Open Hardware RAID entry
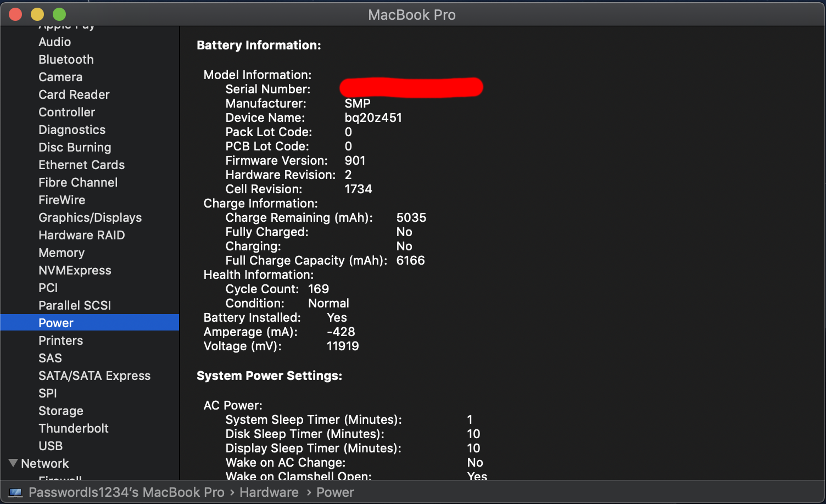The width and height of the screenshot is (826, 504). point(81,235)
